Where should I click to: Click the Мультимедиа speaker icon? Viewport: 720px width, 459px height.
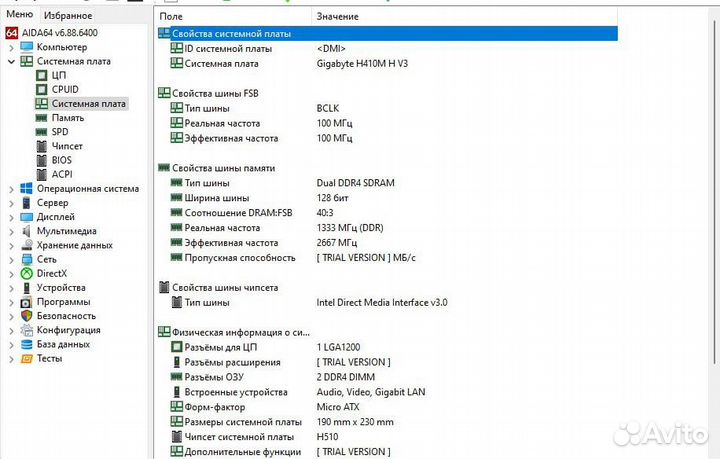(x=27, y=231)
